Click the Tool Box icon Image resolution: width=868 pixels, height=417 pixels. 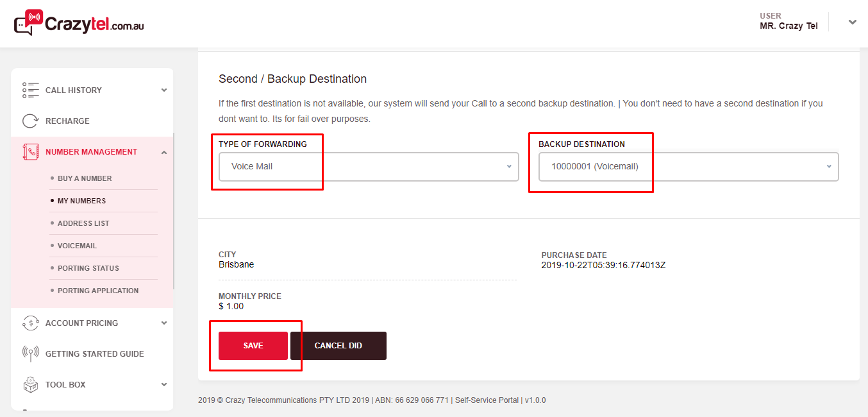pyautogui.click(x=30, y=385)
